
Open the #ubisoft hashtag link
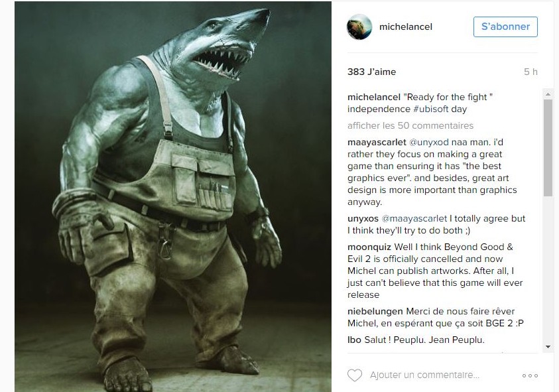click(x=430, y=109)
